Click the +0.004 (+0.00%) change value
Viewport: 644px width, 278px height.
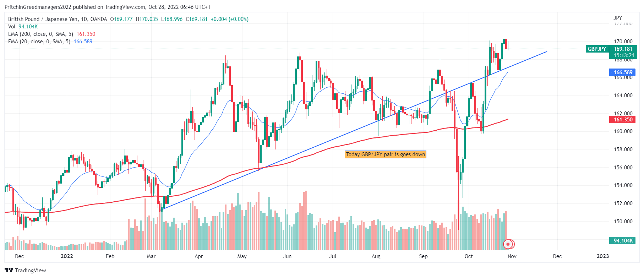tap(230, 19)
